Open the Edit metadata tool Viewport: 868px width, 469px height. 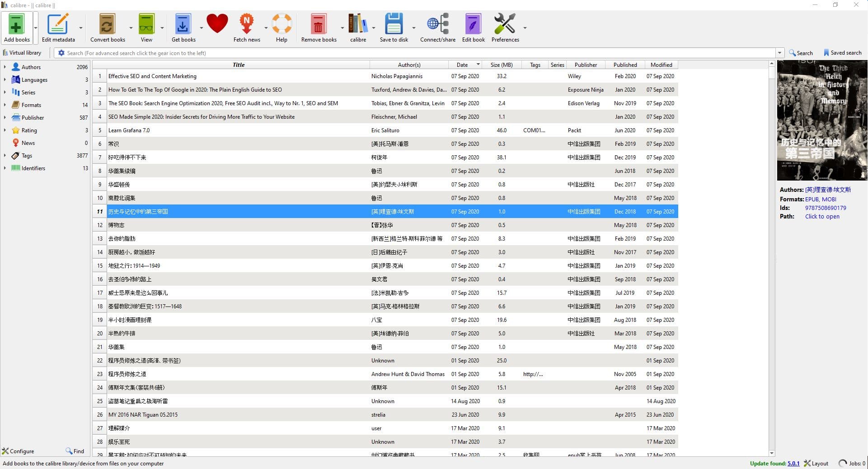click(x=58, y=25)
